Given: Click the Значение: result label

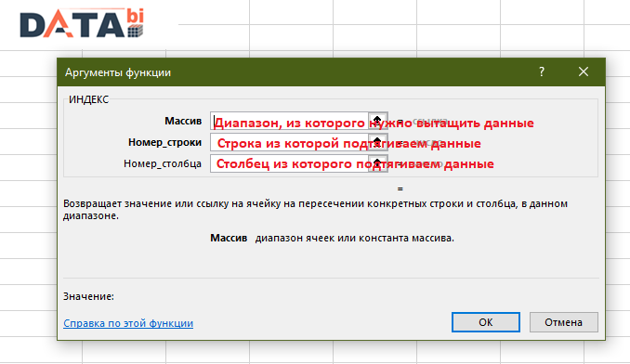Looking at the screenshot, I should tap(88, 296).
